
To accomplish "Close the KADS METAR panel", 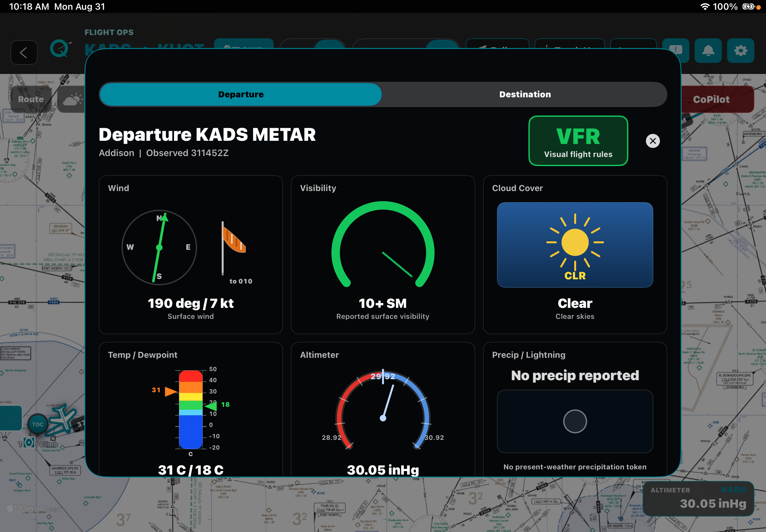I will (653, 141).
